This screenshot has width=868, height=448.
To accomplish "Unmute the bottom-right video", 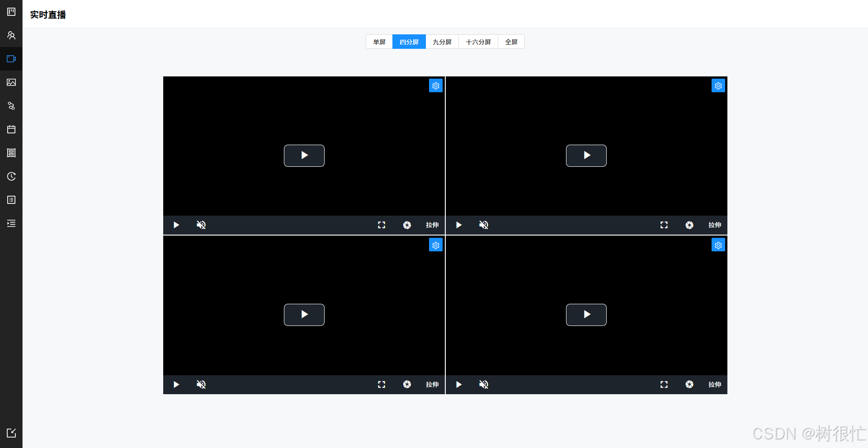I will [x=484, y=384].
